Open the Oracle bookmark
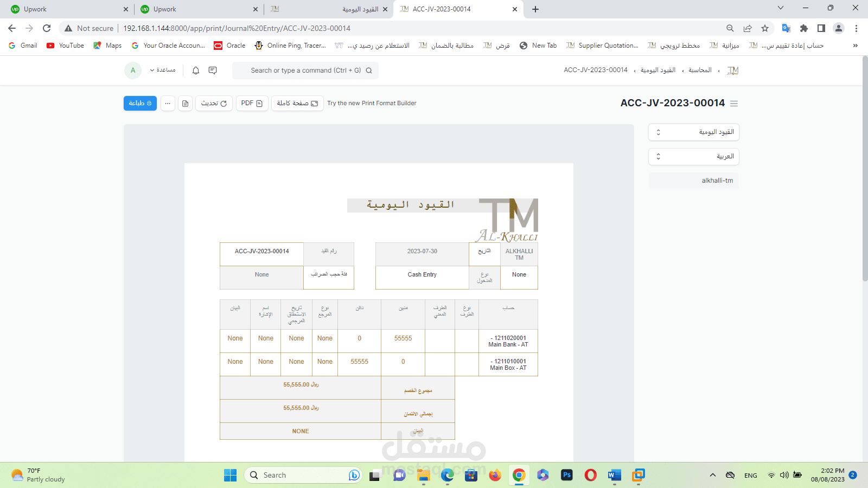The height and width of the screenshot is (488, 868). [229, 46]
